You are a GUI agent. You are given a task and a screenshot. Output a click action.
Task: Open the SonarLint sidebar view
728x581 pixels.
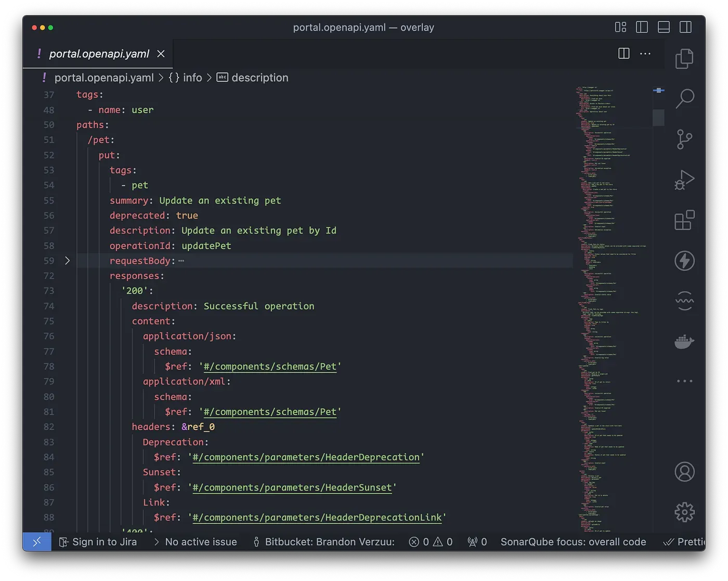pos(684,301)
